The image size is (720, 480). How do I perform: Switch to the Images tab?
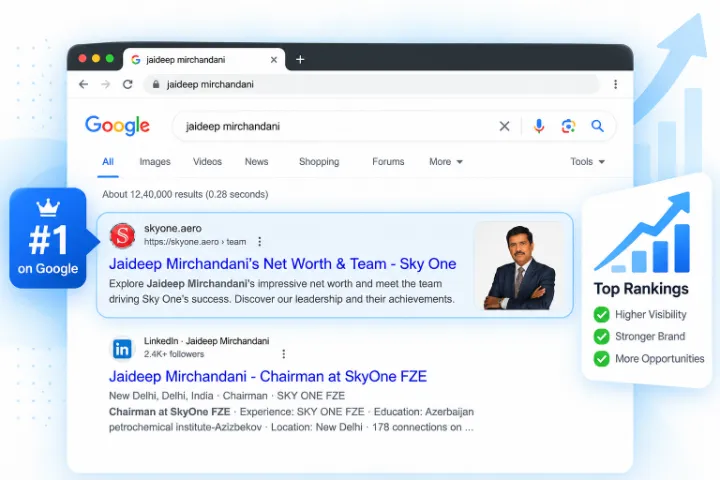155,162
